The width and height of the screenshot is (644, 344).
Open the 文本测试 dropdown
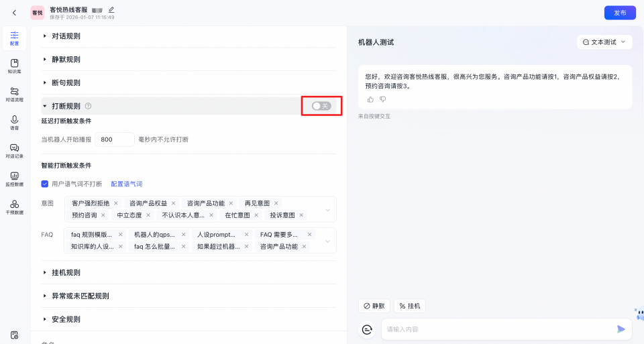click(x=604, y=42)
